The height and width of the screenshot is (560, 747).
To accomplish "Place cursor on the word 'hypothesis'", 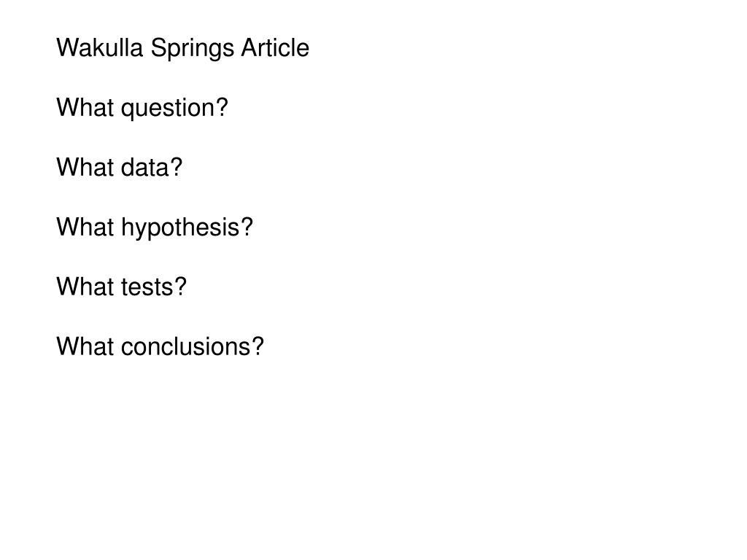I will click(x=181, y=228).
